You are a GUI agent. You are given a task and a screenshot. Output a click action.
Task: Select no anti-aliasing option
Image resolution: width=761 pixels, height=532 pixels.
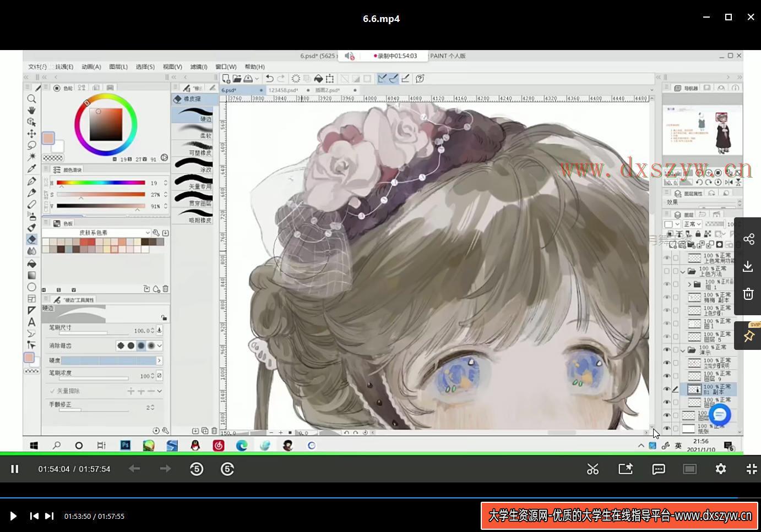[x=121, y=345]
